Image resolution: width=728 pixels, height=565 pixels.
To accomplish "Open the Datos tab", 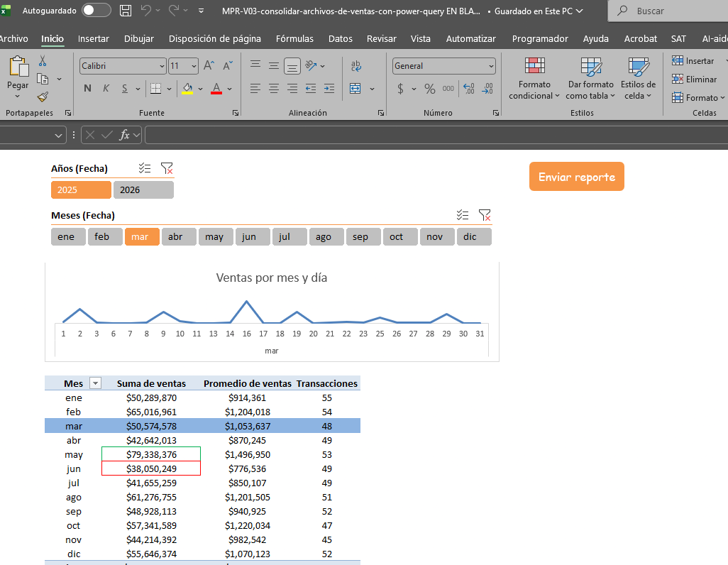I will pos(341,38).
